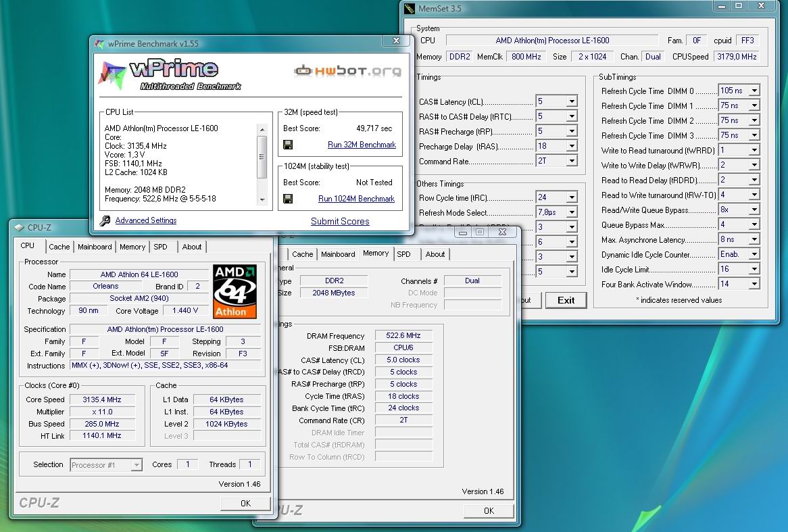
Task: Close the wPrime Benchmark window
Action: (396, 41)
